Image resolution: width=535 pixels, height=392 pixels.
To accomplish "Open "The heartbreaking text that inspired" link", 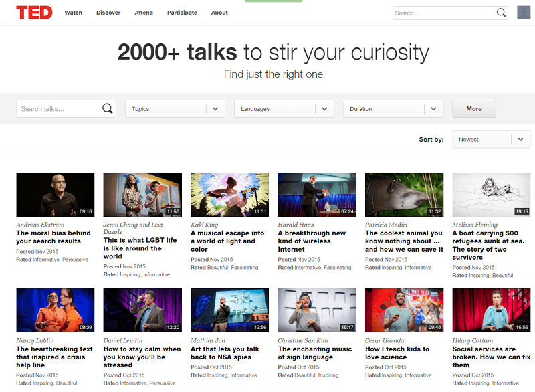I will pyautogui.click(x=54, y=357).
